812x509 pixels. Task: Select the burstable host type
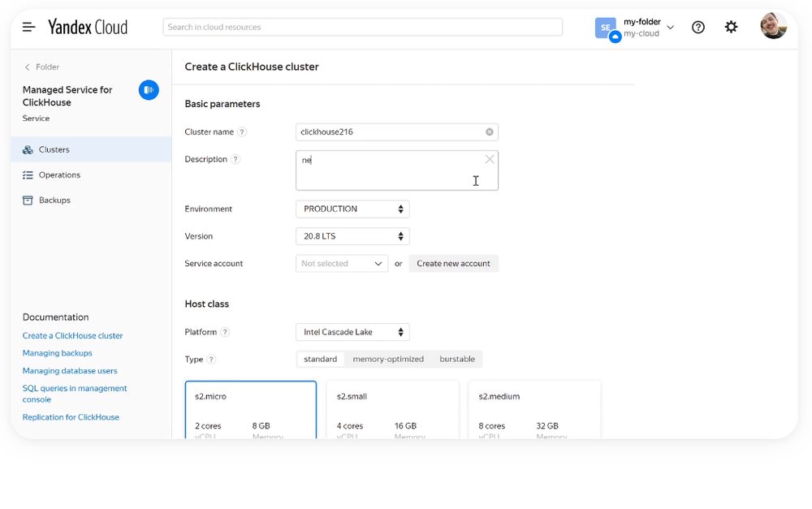457,360
